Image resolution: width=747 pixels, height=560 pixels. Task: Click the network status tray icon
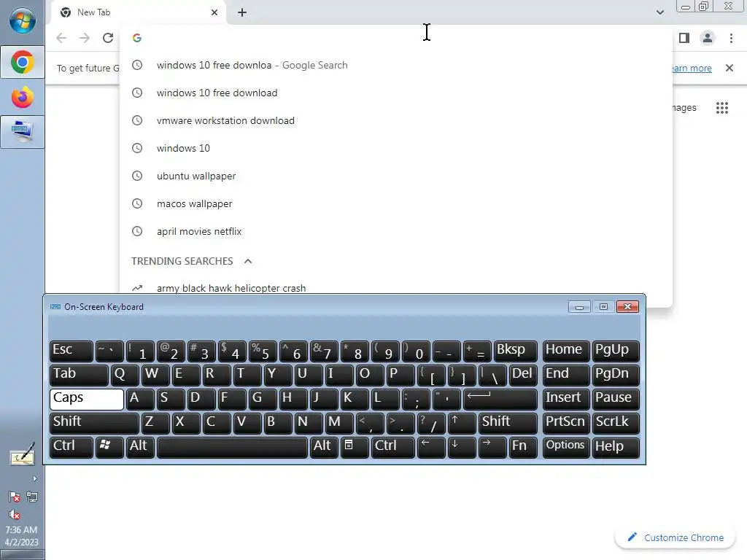[32, 497]
